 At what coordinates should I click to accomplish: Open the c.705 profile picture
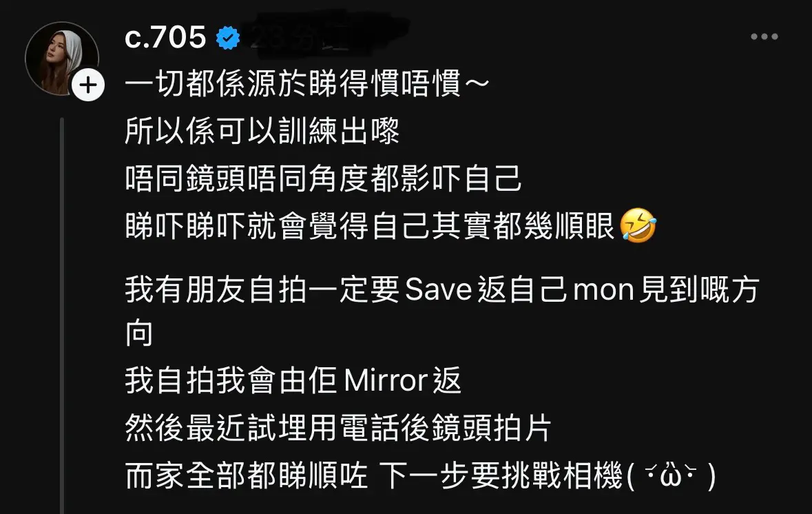(x=62, y=59)
